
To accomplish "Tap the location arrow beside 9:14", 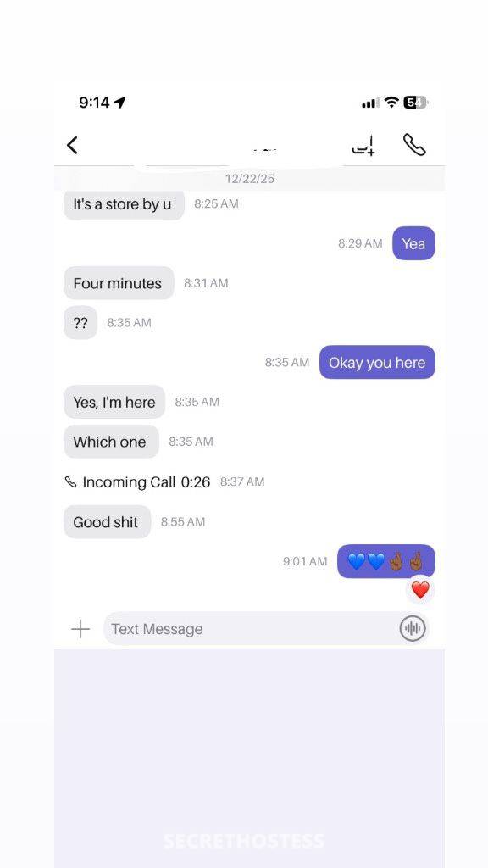I will (x=120, y=103).
